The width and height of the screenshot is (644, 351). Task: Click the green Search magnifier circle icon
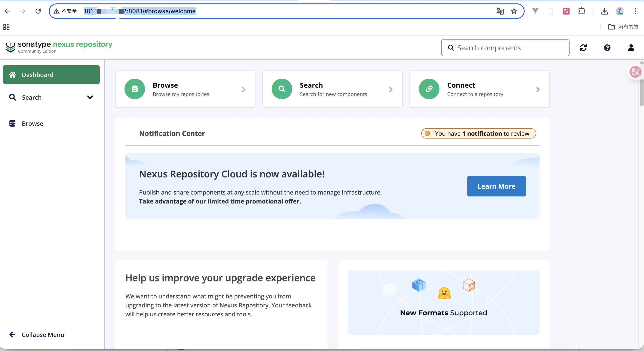282,89
